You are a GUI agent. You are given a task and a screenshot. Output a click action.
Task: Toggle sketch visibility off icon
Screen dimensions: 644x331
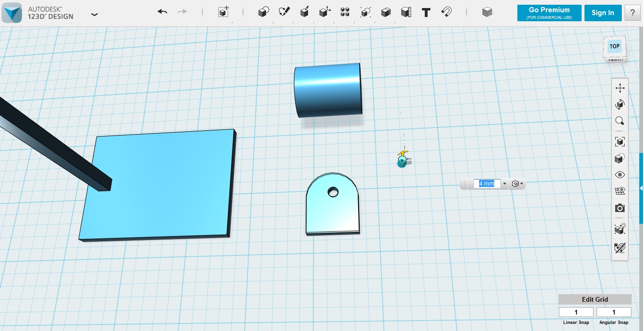click(x=620, y=247)
